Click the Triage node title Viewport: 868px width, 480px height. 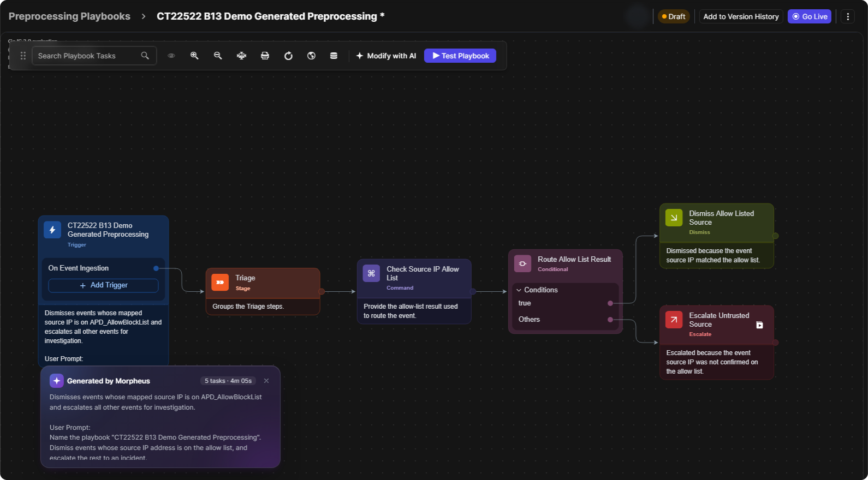245,278
